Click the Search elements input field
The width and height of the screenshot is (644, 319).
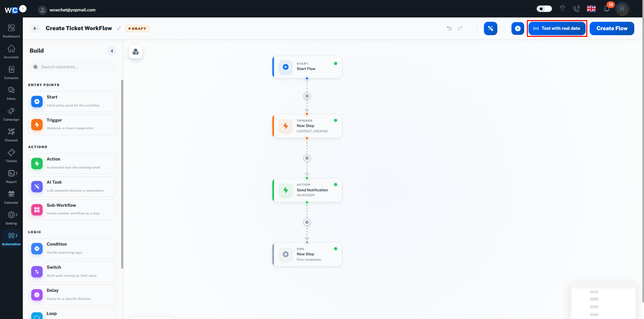coord(73,67)
